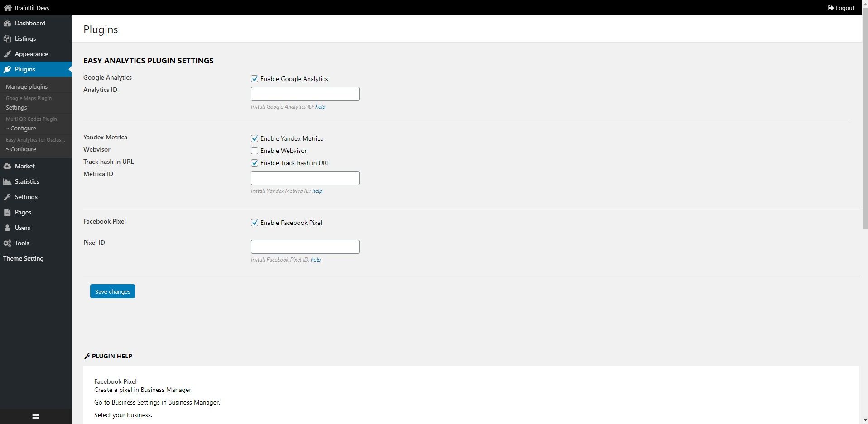868x424 pixels.
Task: Open Appearance via its paintbrush icon
Action: click(8, 54)
